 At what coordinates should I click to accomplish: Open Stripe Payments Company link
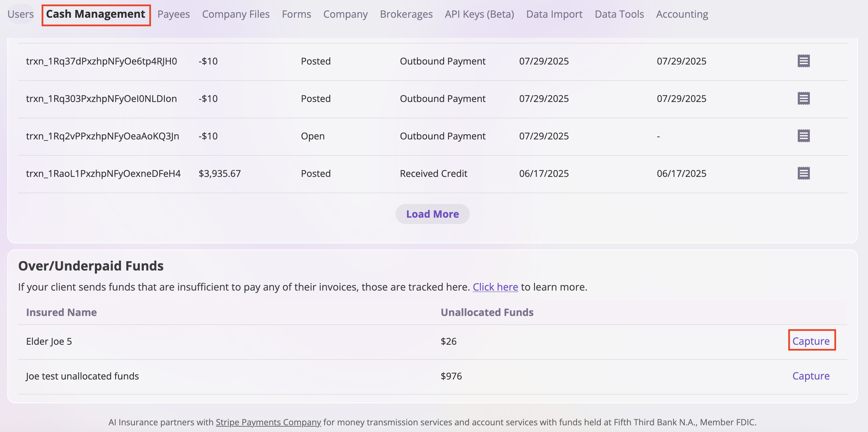268,422
